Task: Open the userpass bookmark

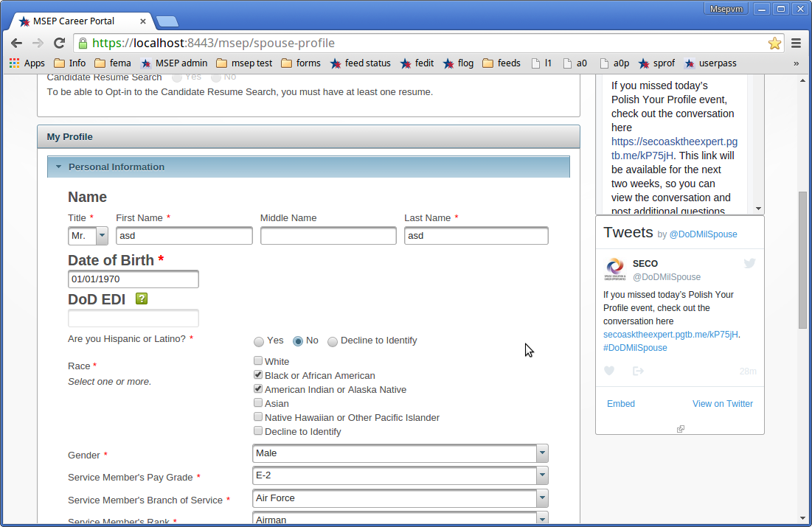Action: point(710,63)
